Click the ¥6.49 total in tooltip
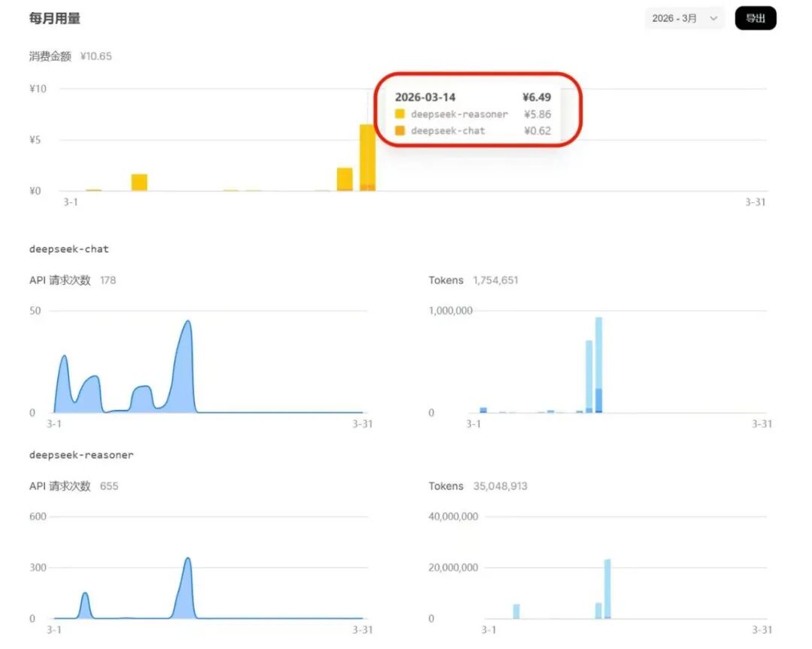 tap(537, 97)
